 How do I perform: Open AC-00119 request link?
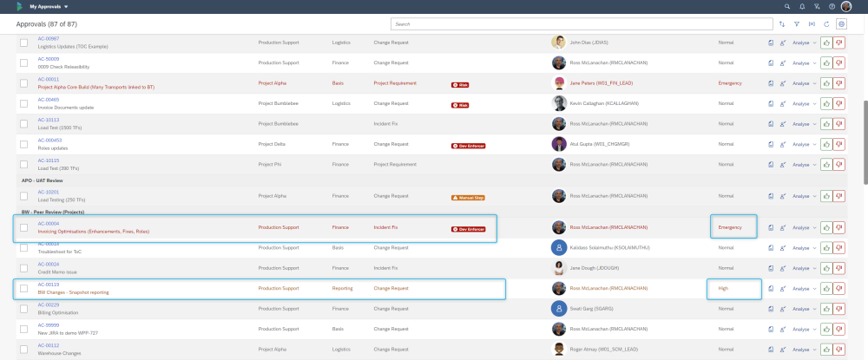(x=48, y=285)
